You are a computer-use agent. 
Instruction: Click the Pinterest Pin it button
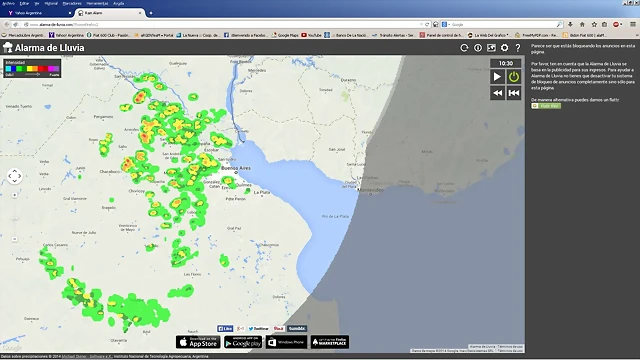279,329
